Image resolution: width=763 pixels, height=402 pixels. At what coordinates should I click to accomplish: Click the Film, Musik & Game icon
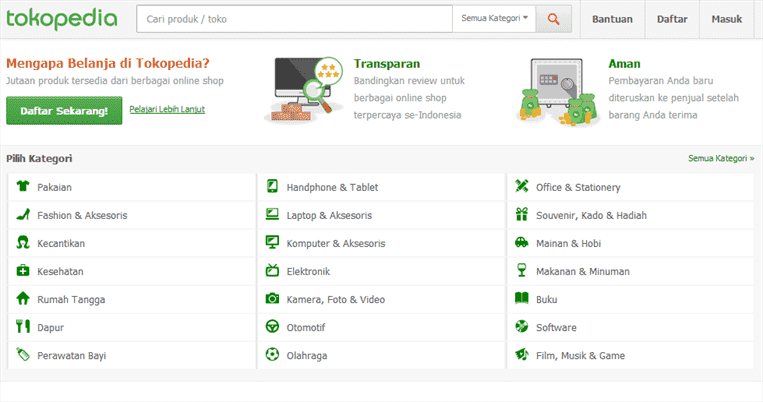point(522,354)
